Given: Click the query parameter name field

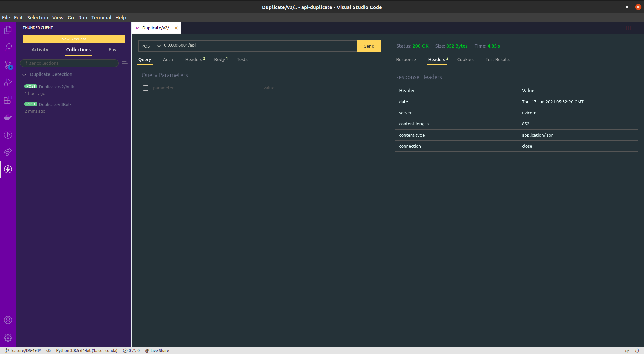Looking at the screenshot, I should tap(205, 88).
